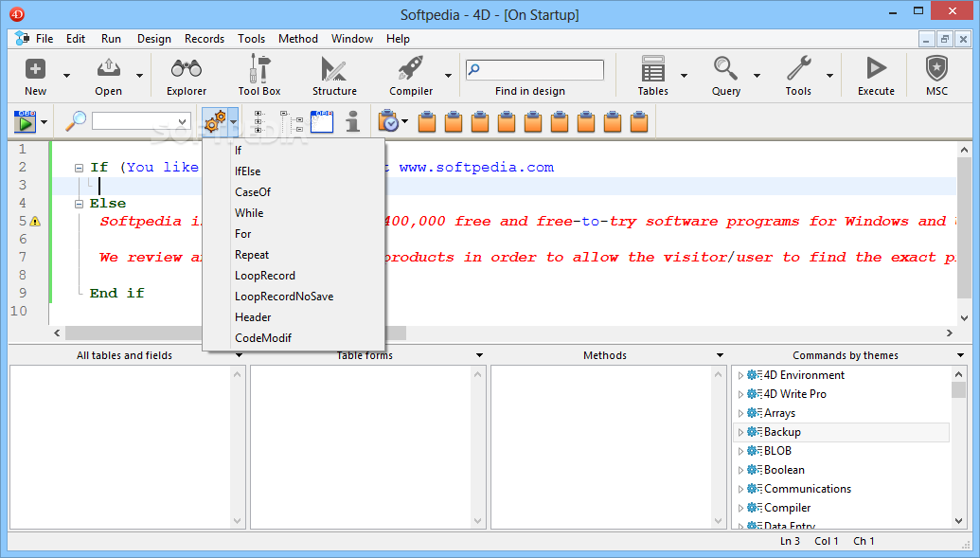Collapse the If block on line 2
This screenshot has width=980, height=558.
coord(79,168)
